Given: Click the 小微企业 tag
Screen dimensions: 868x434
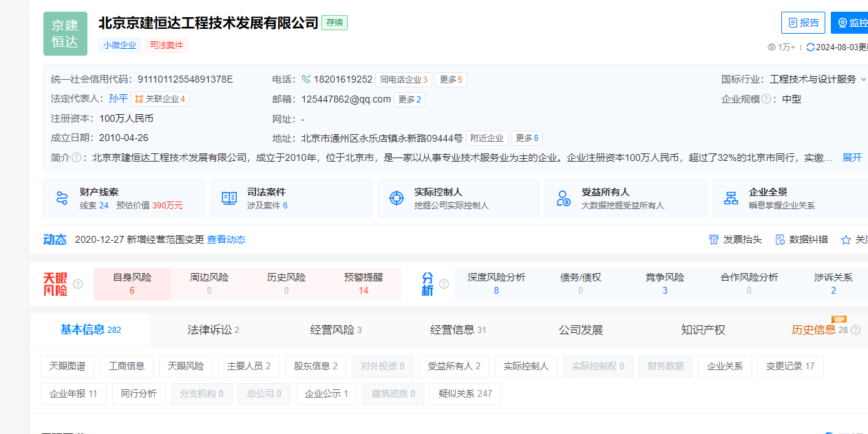Looking at the screenshot, I should [120, 45].
